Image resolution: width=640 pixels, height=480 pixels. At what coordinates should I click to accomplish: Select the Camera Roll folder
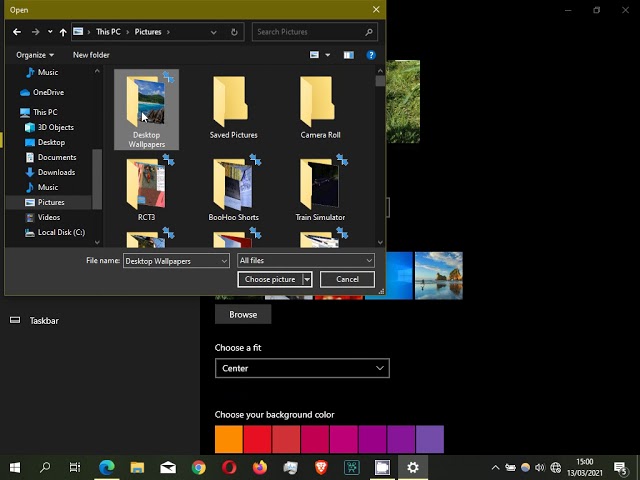coord(320,107)
